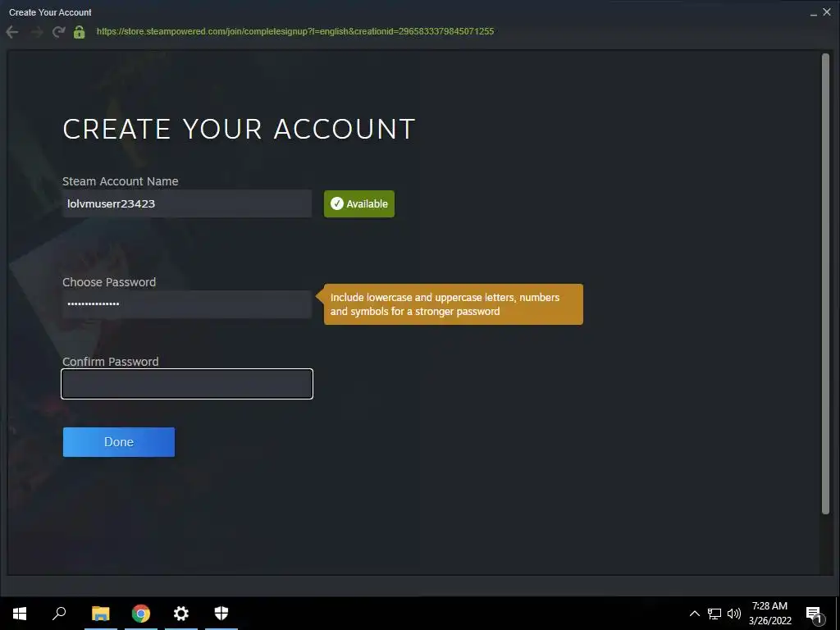This screenshot has width=840, height=630.
Task: Show hidden system tray icons
Action: tap(694, 614)
